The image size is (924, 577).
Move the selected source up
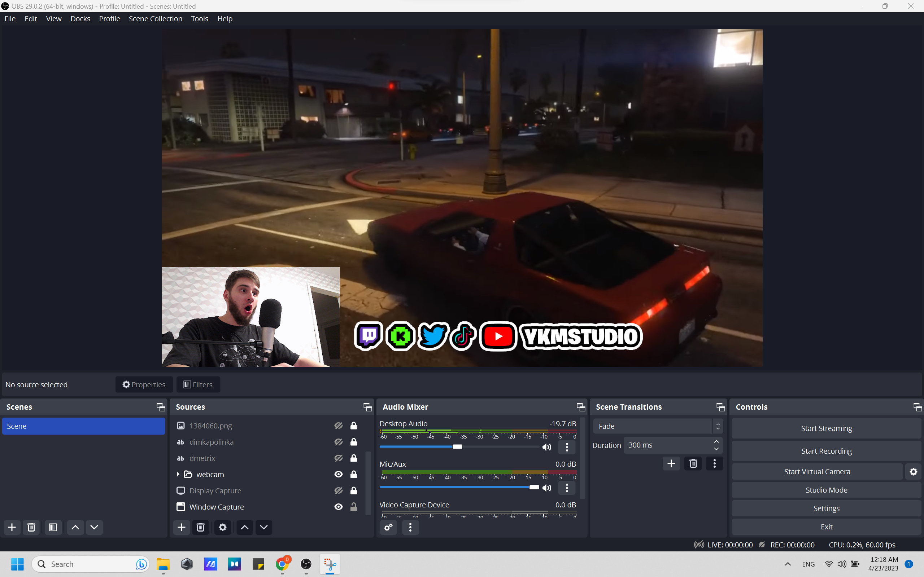coord(244,527)
